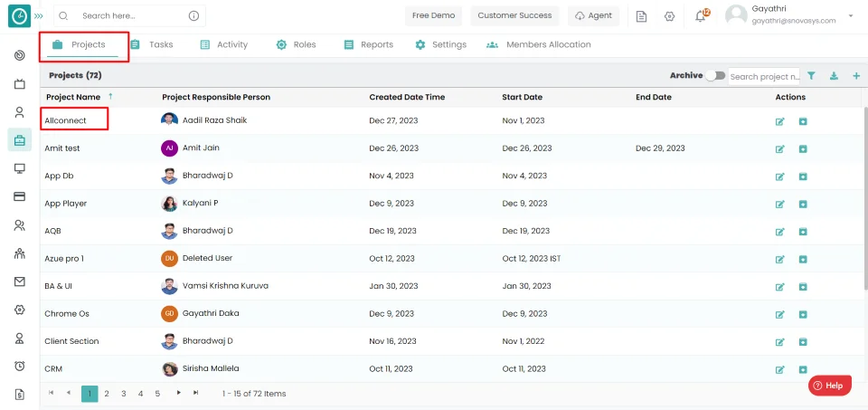Click the app logo clock icon
The image size is (868, 410).
[19, 16]
